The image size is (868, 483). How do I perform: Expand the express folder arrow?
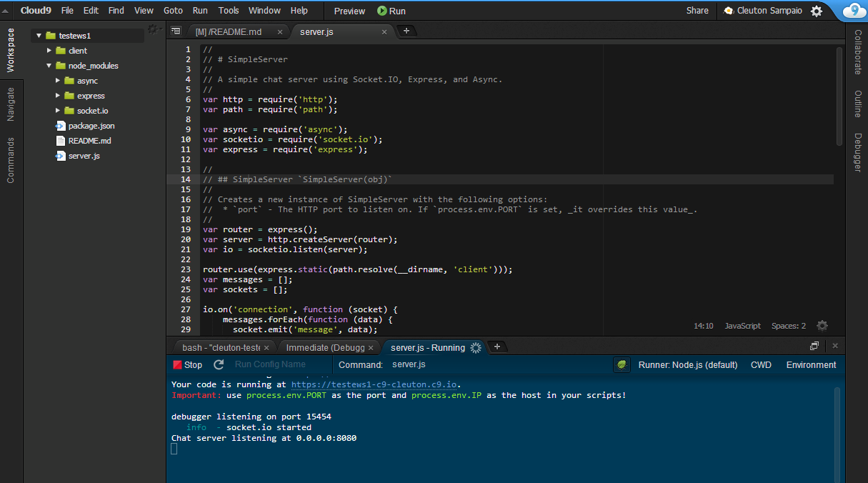tap(58, 96)
